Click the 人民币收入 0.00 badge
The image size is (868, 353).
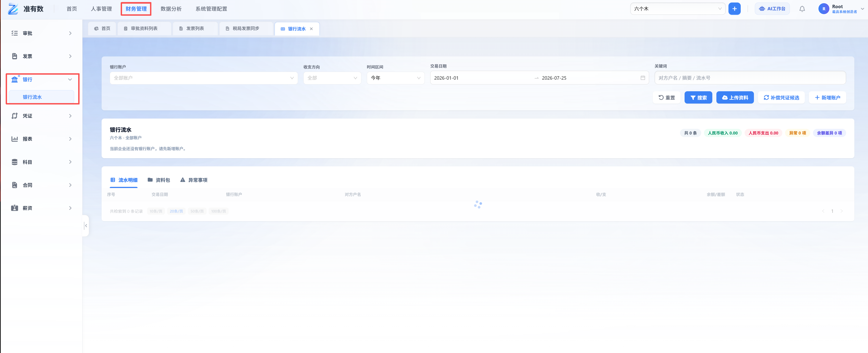(723, 133)
